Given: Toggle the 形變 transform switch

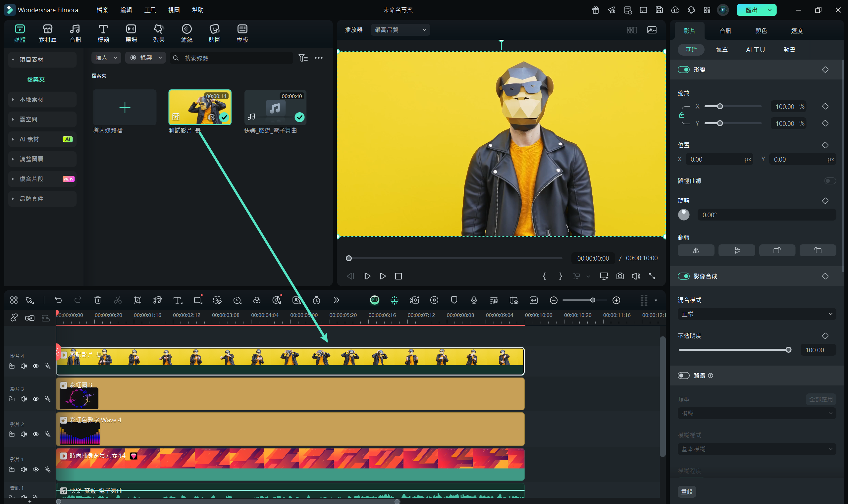Looking at the screenshot, I should pos(684,70).
